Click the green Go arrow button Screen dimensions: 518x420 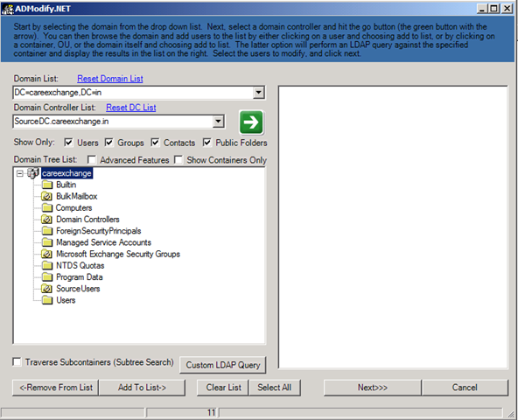tap(251, 122)
